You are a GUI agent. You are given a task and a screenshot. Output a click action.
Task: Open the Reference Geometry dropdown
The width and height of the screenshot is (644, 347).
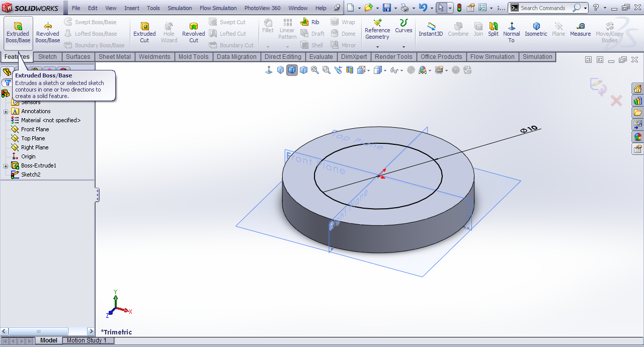pos(377,47)
